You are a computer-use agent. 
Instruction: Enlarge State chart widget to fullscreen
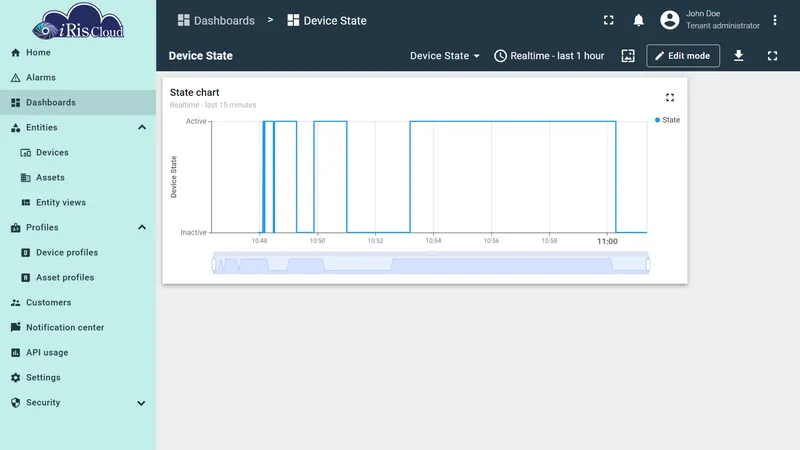pos(670,97)
